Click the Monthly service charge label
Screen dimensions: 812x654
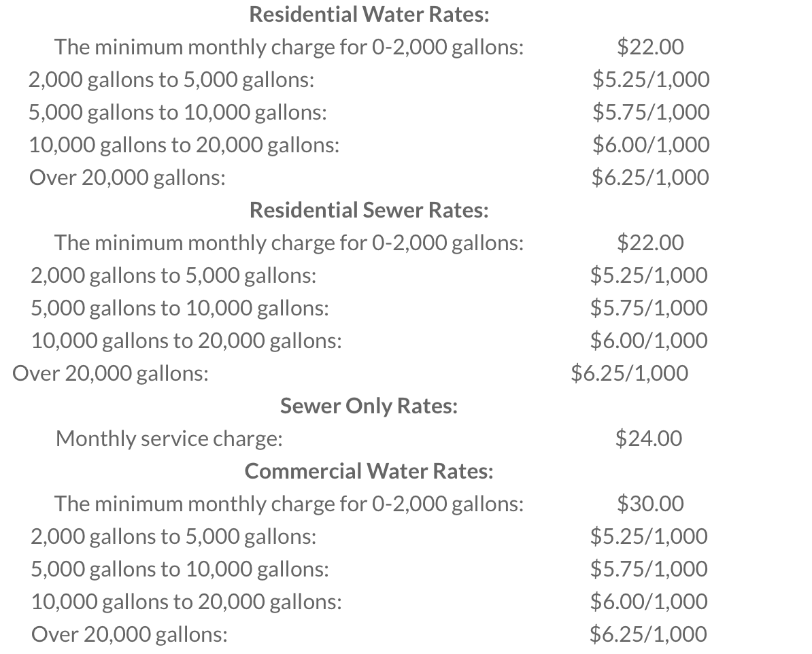point(169,438)
